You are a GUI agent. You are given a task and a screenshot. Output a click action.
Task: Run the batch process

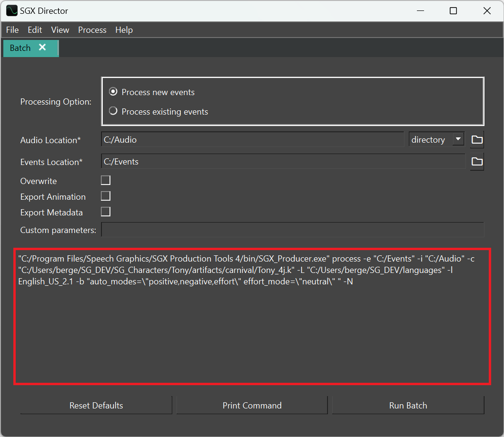pos(408,405)
